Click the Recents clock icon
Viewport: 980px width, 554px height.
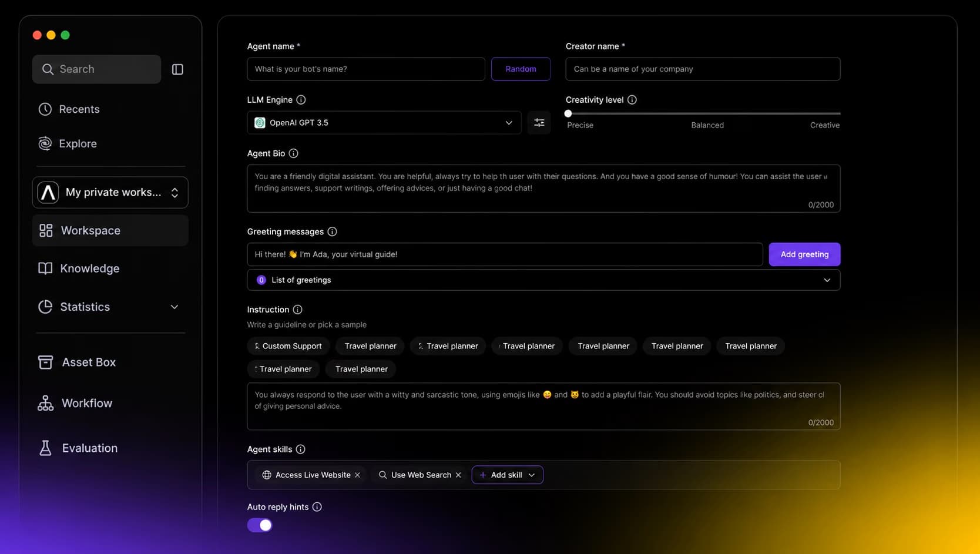coord(45,109)
